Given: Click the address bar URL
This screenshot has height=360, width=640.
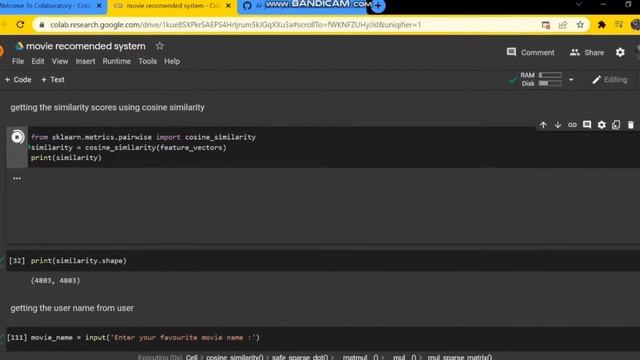Looking at the screenshot, I should (x=236, y=25).
